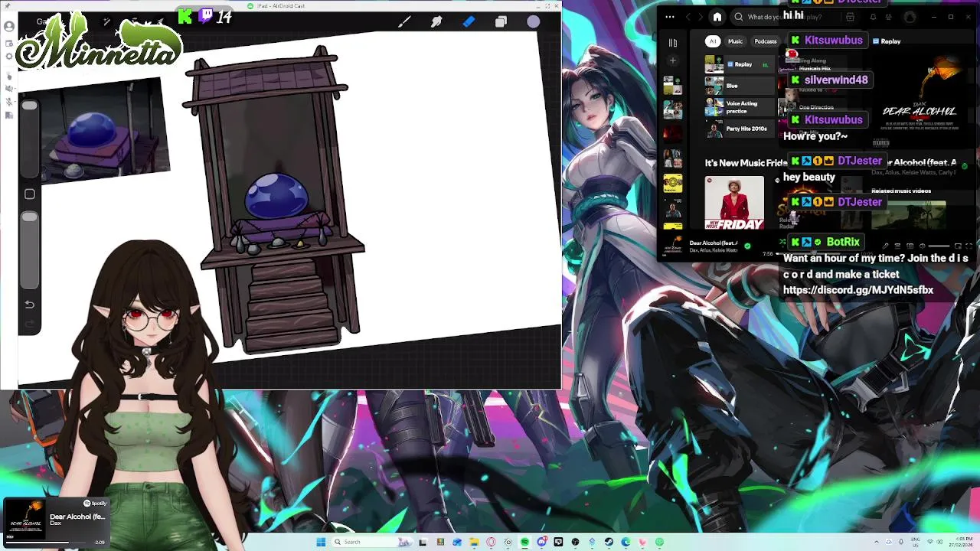The width and height of the screenshot is (980, 551).
Task: Select the Podcasts filter chip in Spotify
Action: 766,41
